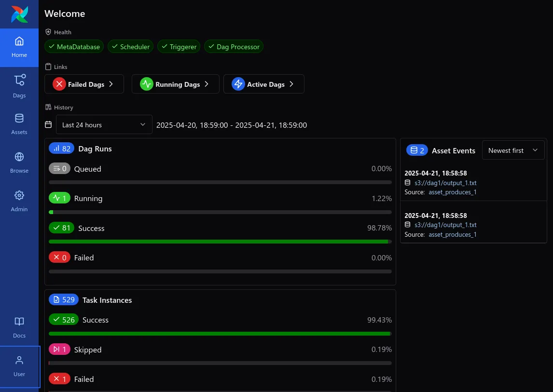Viewport: 553px width, 392px height.
Task: Click the 82 Dag Runs count badge
Action: (x=61, y=149)
